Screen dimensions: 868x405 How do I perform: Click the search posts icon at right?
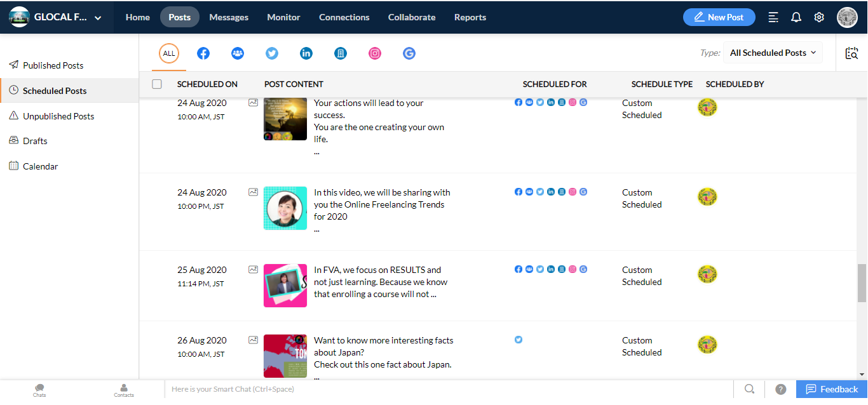851,53
